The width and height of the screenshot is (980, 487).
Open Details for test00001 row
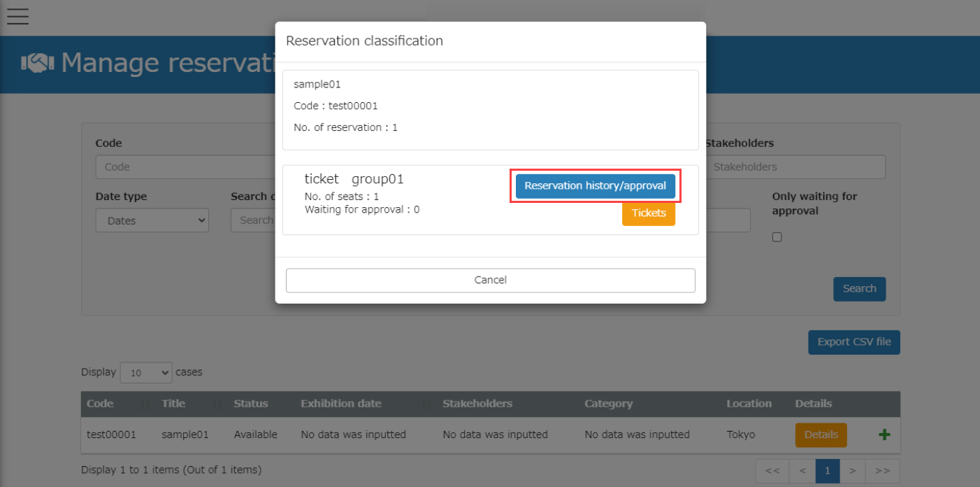pyautogui.click(x=821, y=435)
